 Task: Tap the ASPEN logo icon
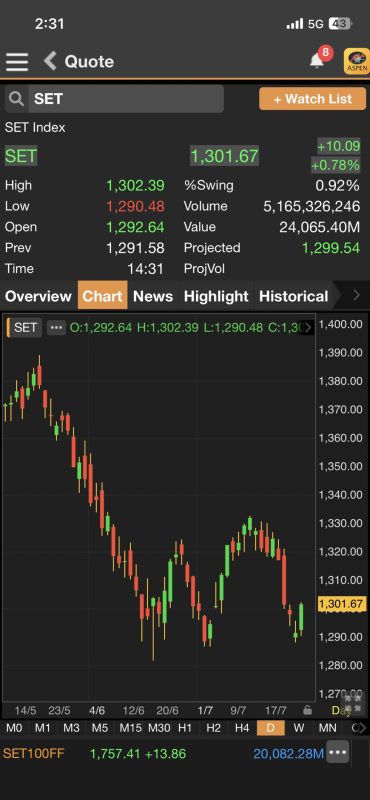pyautogui.click(x=357, y=61)
